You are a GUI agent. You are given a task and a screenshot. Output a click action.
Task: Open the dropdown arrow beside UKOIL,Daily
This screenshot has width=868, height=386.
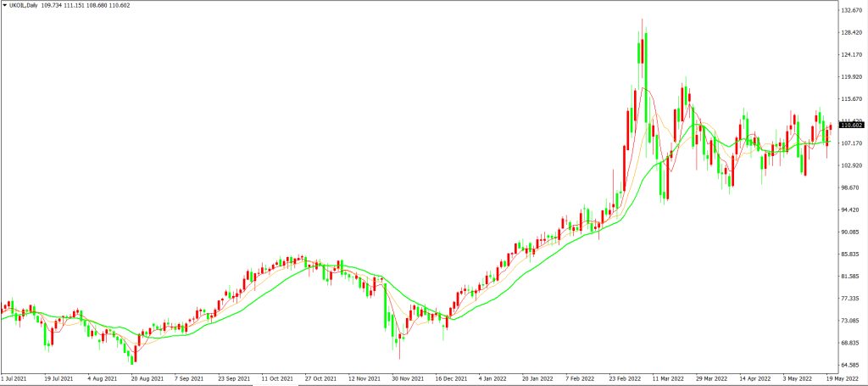point(4,5)
